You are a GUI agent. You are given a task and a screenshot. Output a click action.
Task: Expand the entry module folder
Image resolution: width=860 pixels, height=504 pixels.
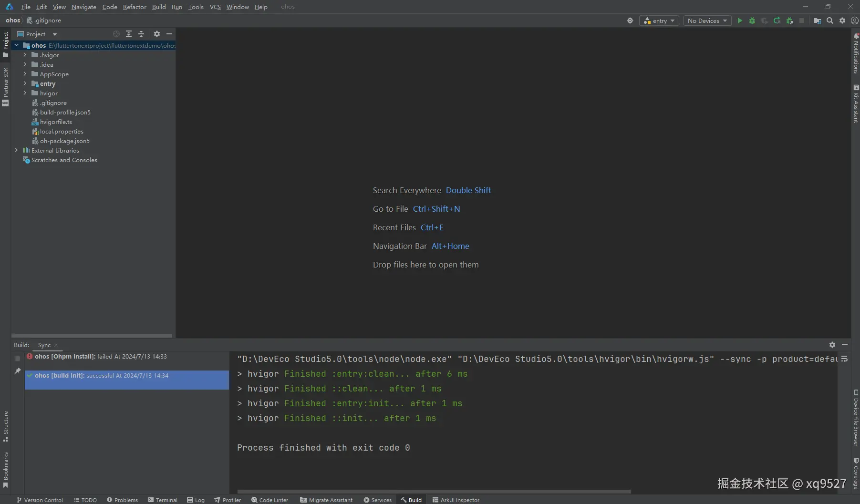pyautogui.click(x=25, y=83)
